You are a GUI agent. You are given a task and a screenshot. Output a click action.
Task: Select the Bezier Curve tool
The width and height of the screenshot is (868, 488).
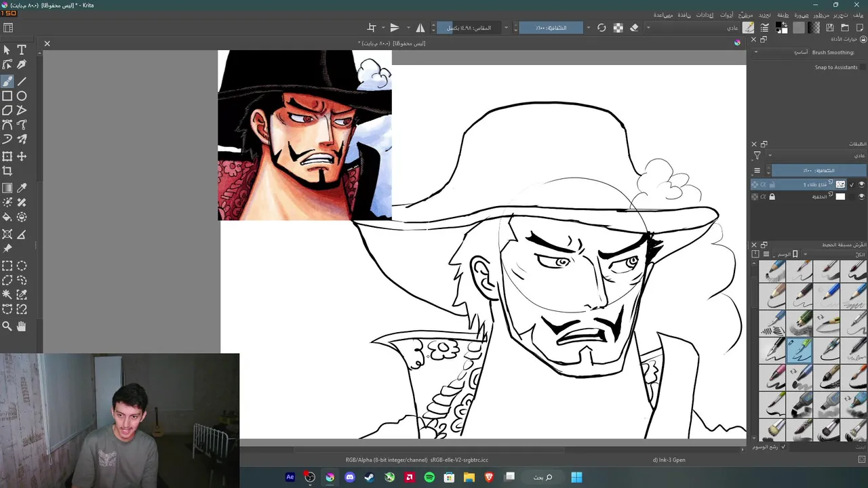[7, 125]
